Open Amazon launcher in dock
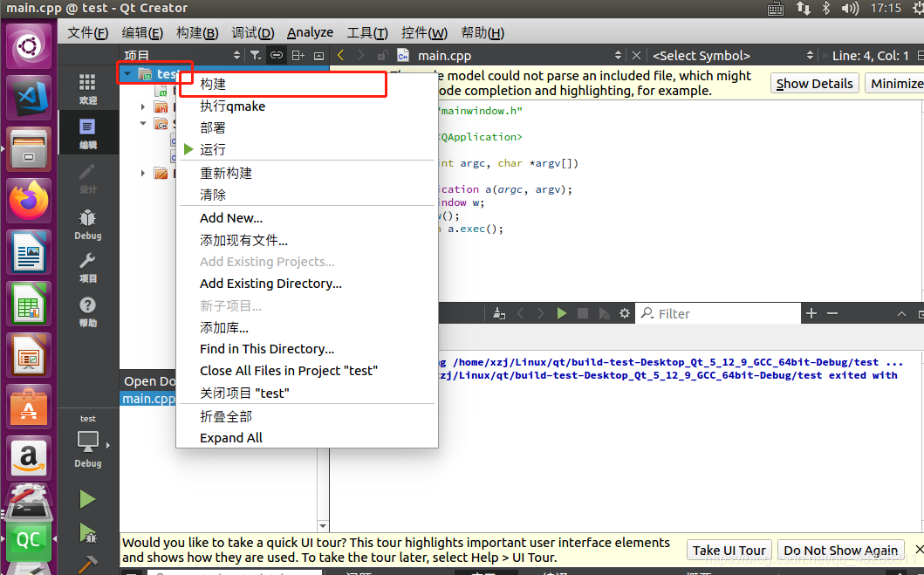 tap(29, 458)
